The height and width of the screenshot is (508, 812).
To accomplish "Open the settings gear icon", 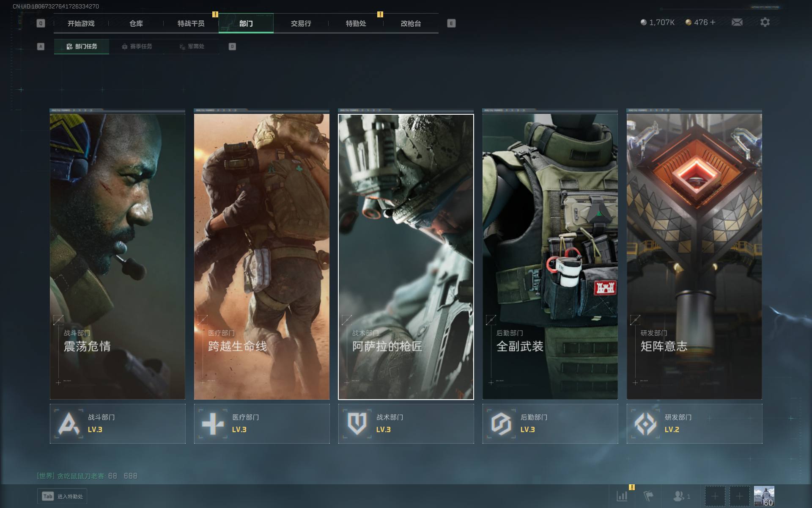I will 765,22.
